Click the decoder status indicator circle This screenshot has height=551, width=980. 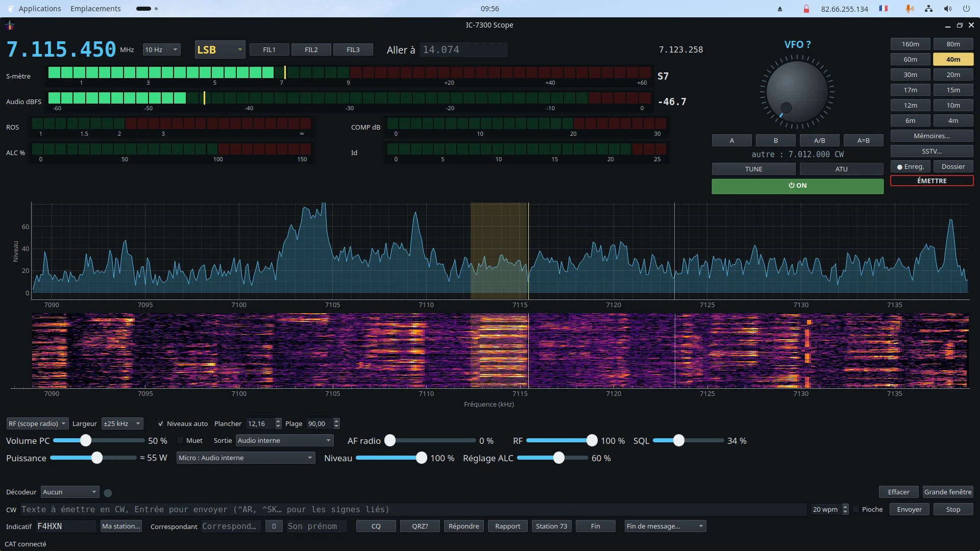(108, 493)
